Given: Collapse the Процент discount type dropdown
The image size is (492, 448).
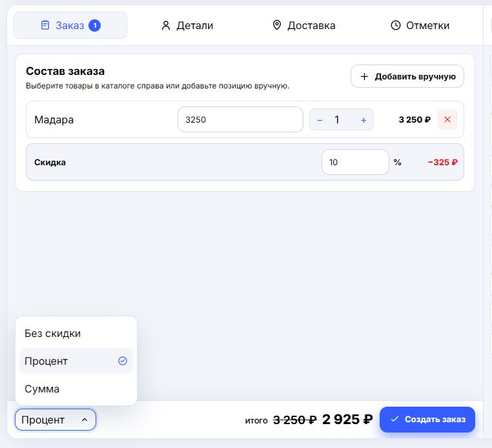Looking at the screenshot, I should point(56,420).
